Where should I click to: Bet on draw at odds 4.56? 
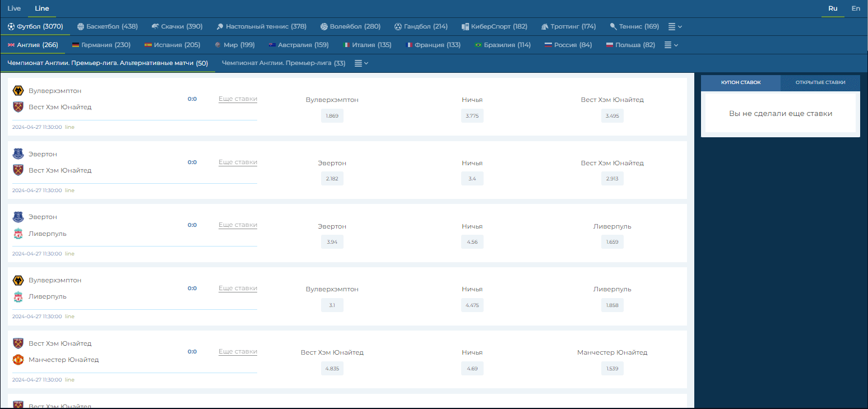pos(472,242)
